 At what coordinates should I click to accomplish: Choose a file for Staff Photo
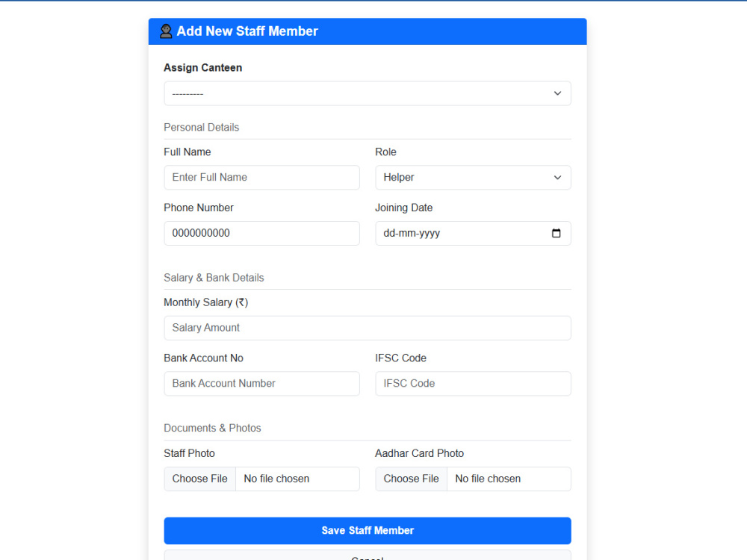pyautogui.click(x=199, y=479)
